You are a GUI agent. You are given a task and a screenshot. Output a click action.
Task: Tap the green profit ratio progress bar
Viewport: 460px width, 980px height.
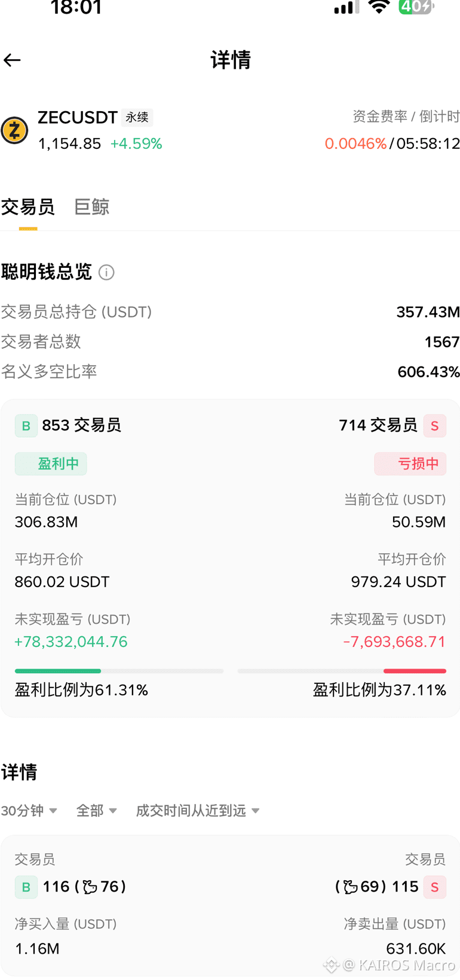click(x=119, y=671)
